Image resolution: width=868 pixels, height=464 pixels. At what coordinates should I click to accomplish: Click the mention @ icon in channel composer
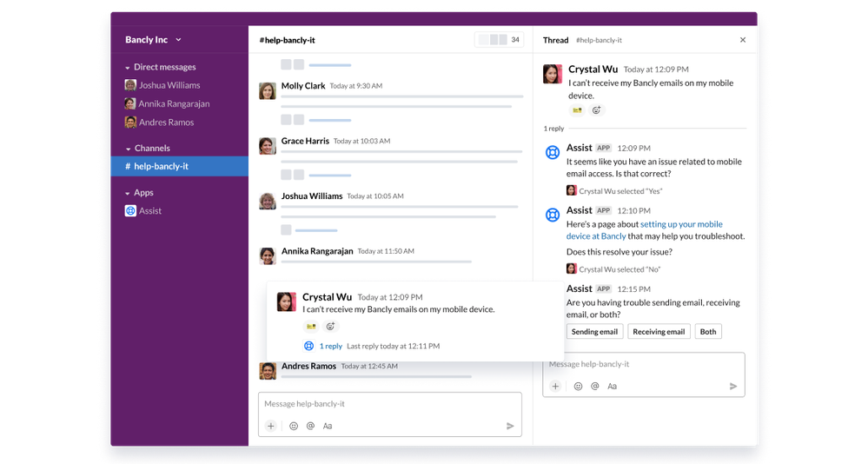pos(310,427)
